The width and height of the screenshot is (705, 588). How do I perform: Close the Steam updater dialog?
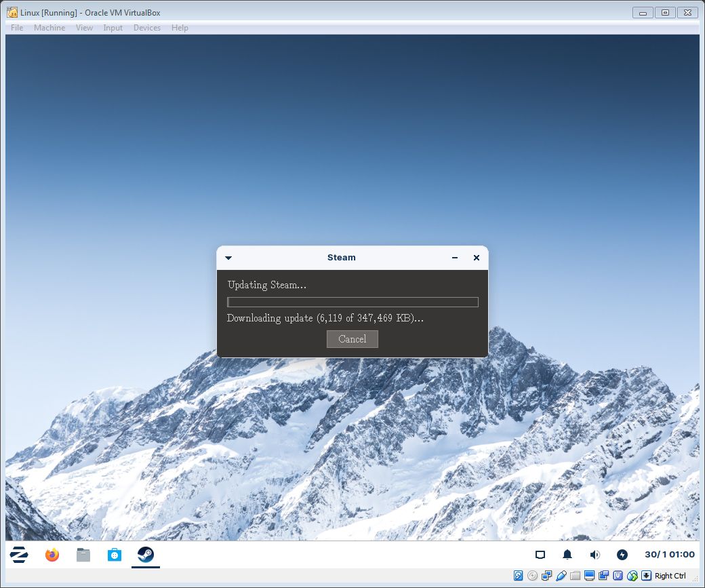476,258
